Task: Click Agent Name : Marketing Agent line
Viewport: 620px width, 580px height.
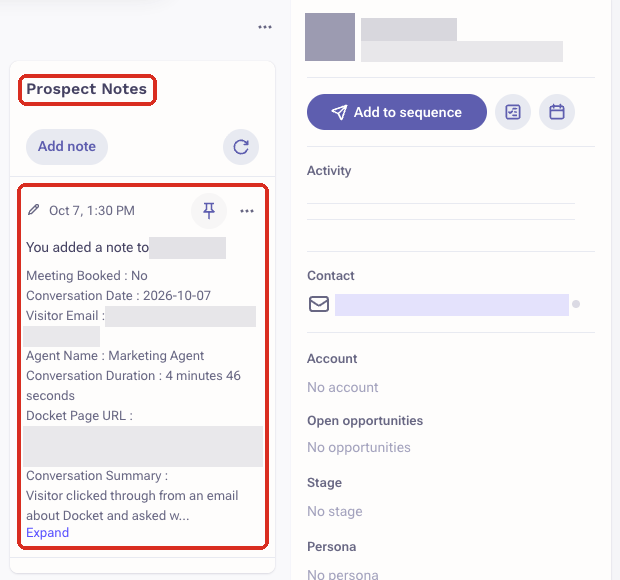Action: [x=115, y=356]
